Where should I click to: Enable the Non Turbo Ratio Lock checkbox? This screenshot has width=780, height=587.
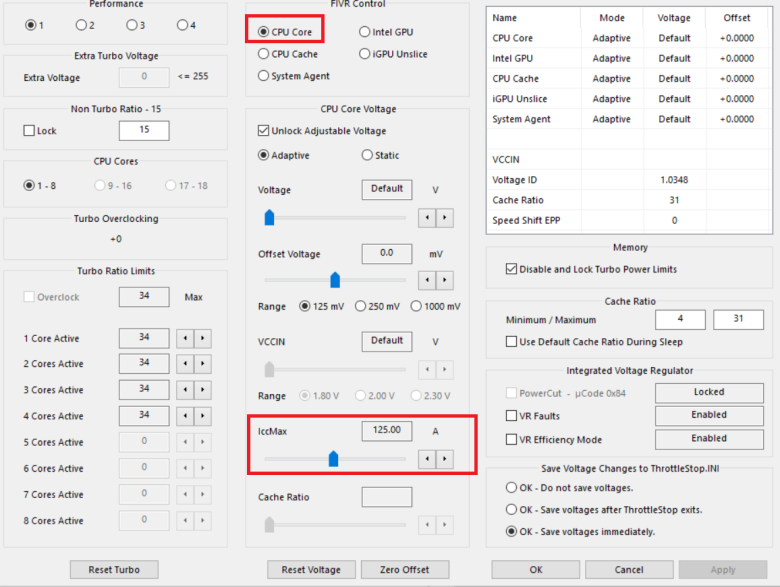click(29, 131)
